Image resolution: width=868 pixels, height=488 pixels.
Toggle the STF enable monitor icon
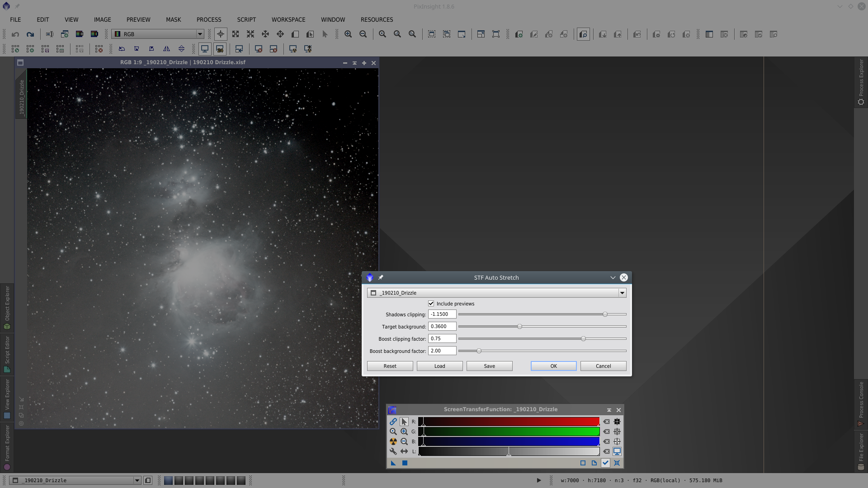[x=617, y=451]
